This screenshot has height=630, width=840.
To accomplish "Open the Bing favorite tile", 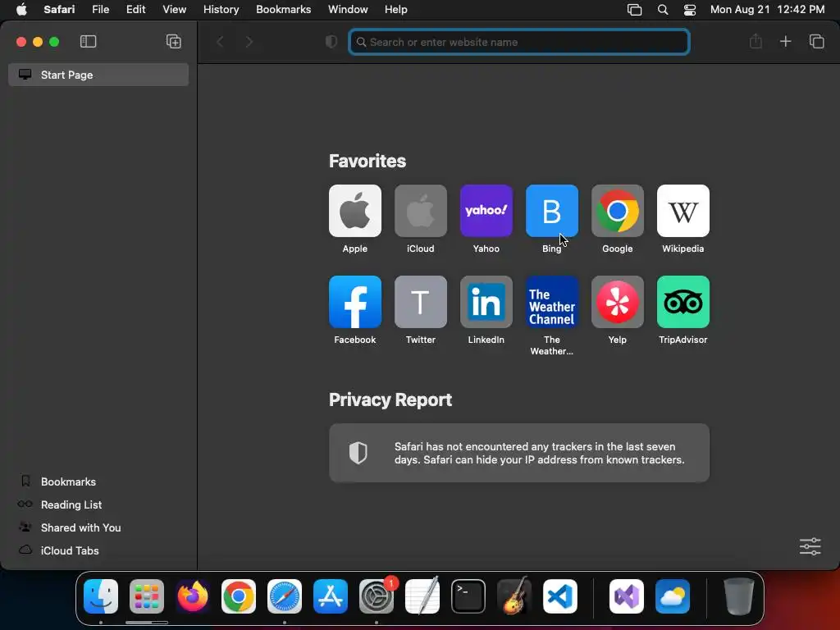I will tap(552, 211).
